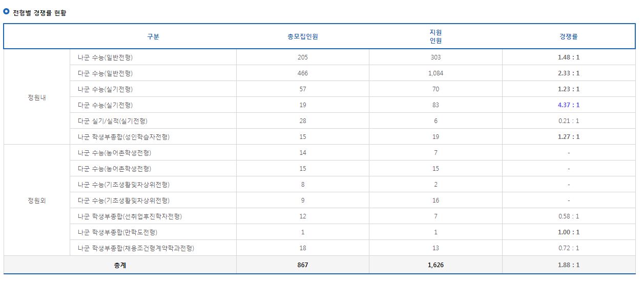Click the competition ratio 1.23 : 1
The image size is (644, 281).
pyautogui.click(x=569, y=89)
